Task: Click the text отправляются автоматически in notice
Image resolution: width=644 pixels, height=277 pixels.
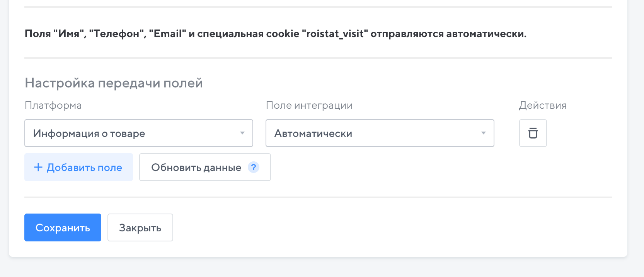Action: (x=448, y=34)
